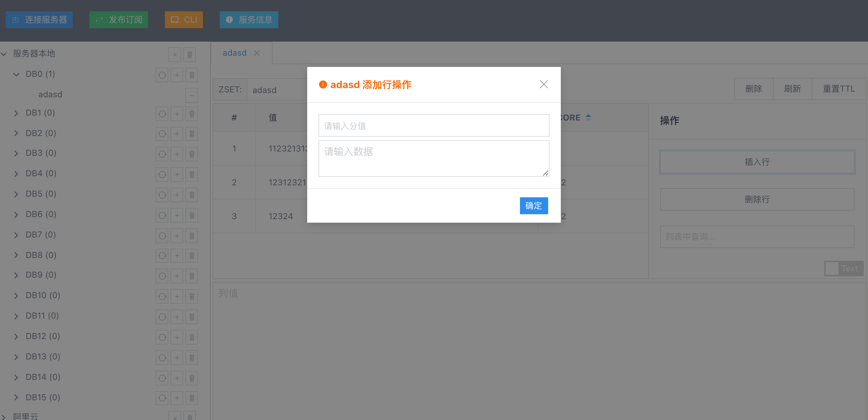Click plus icon beside DB14
This screenshot has width=868, height=420.
click(177, 378)
